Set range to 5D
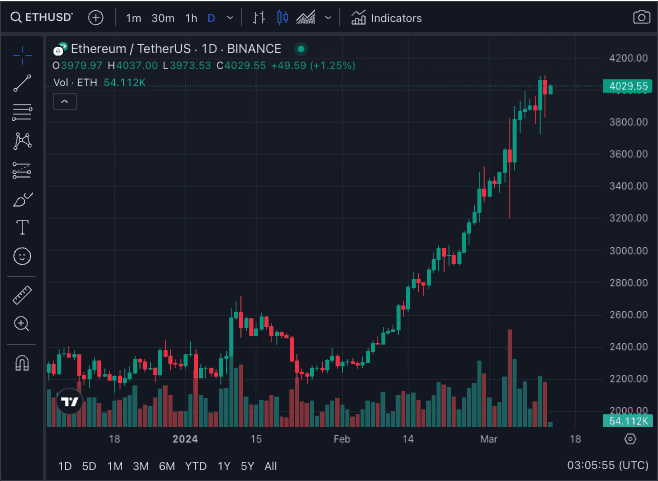The image size is (658, 481). click(x=89, y=466)
